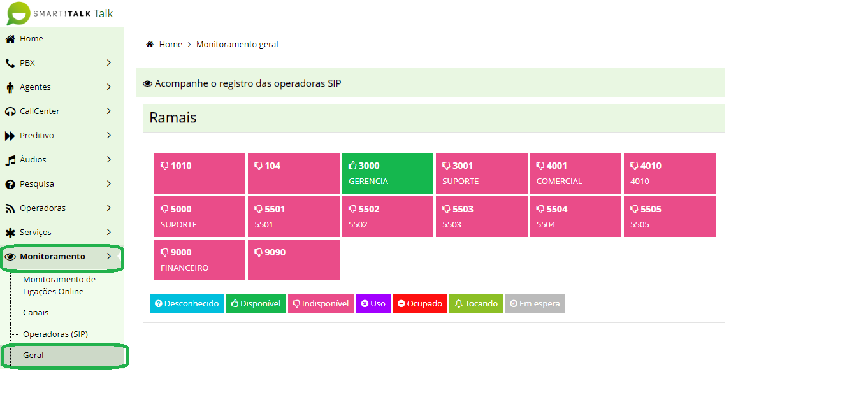Viewport: 868px width, 395px height.
Task: Click the FINANCEIRO label on tile 9000
Action: [x=184, y=268]
